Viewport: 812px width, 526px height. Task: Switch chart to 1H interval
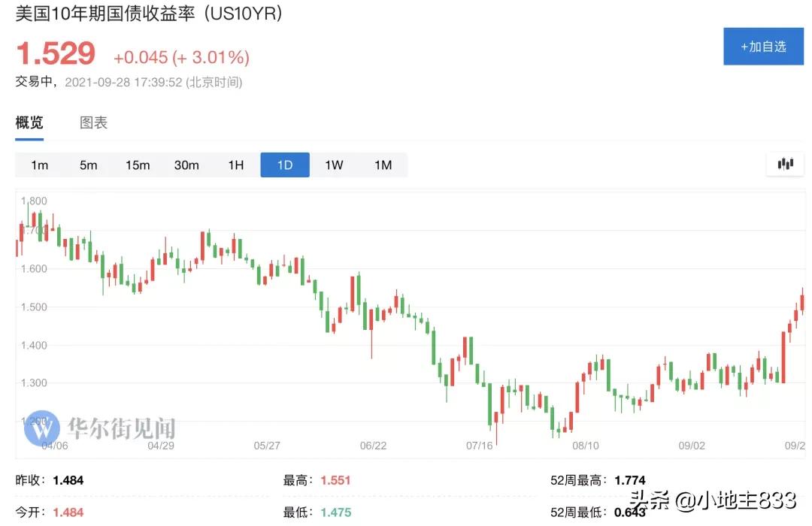pos(236,165)
